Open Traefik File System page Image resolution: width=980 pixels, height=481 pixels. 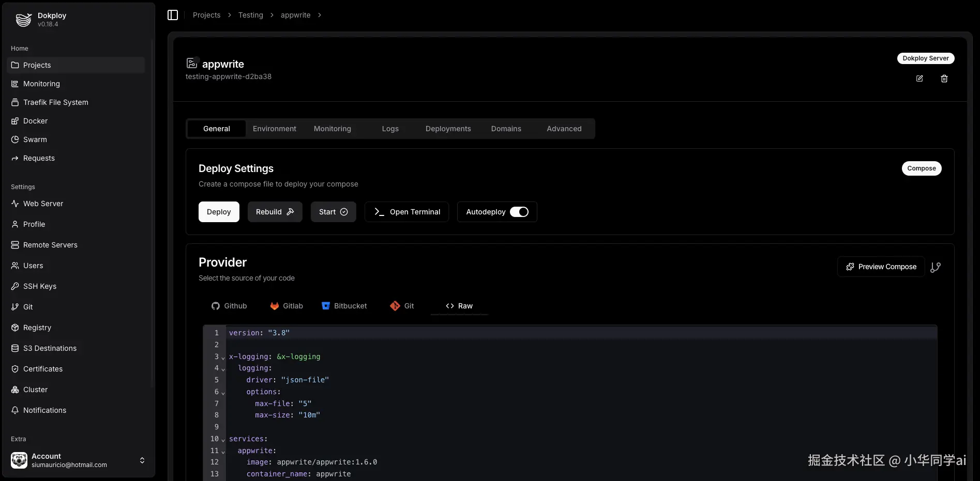pos(76,102)
